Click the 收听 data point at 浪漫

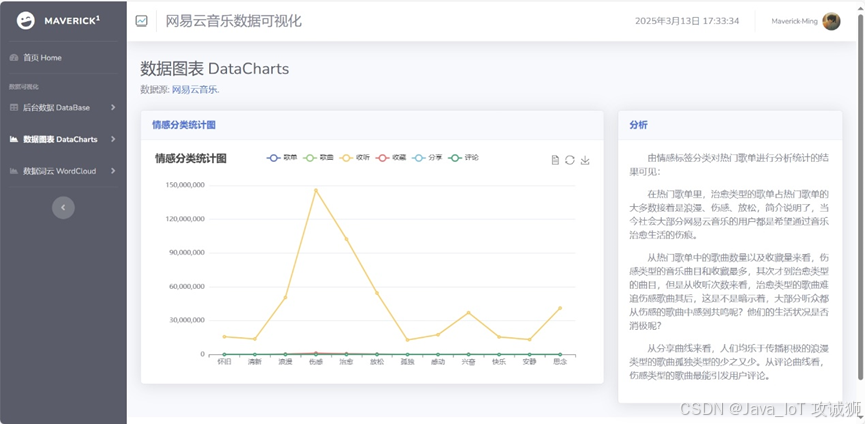(x=285, y=298)
